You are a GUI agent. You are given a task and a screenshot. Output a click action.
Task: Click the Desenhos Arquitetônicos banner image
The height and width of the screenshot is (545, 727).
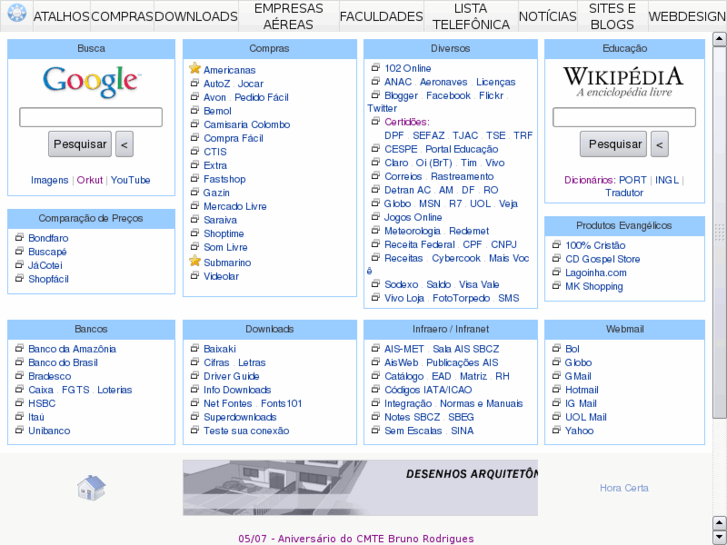click(x=360, y=487)
